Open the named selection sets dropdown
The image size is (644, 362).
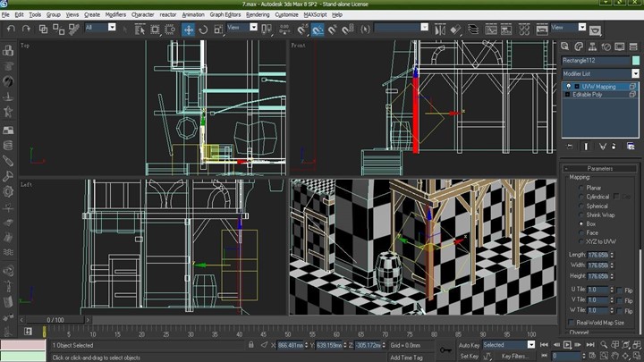pyautogui.click(x=424, y=27)
